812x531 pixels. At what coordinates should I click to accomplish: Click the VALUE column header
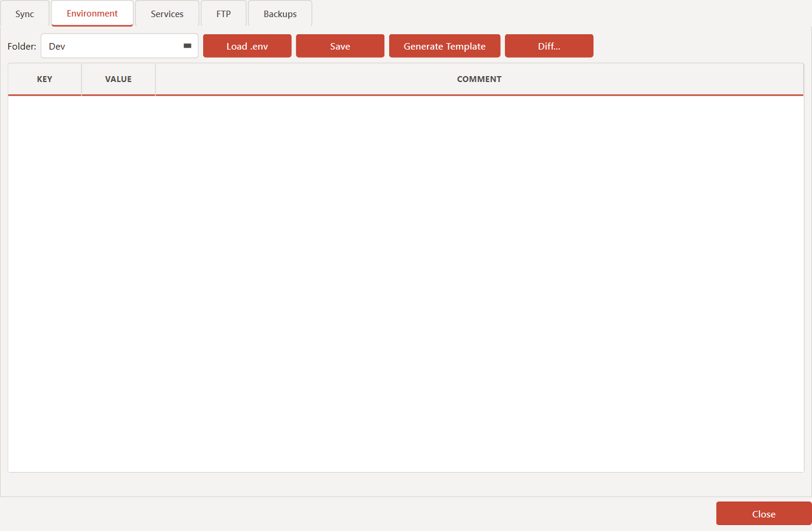tap(118, 78)
